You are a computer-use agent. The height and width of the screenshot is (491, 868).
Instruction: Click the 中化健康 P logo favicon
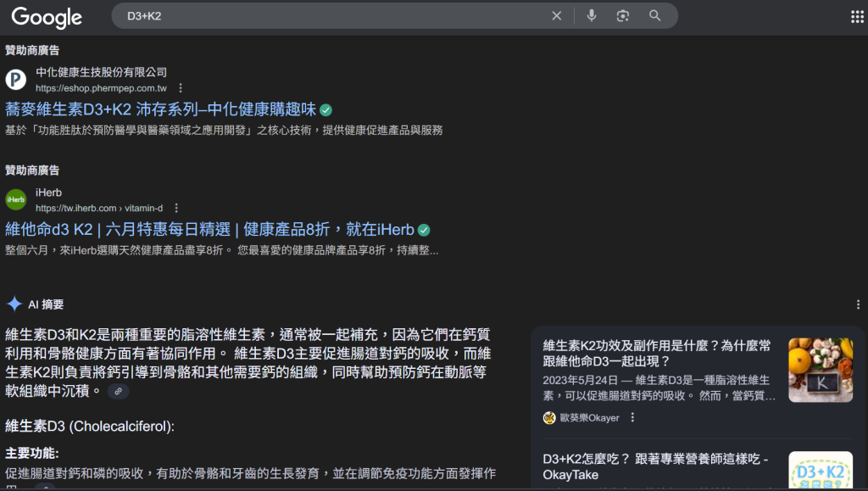pos(15,79)
